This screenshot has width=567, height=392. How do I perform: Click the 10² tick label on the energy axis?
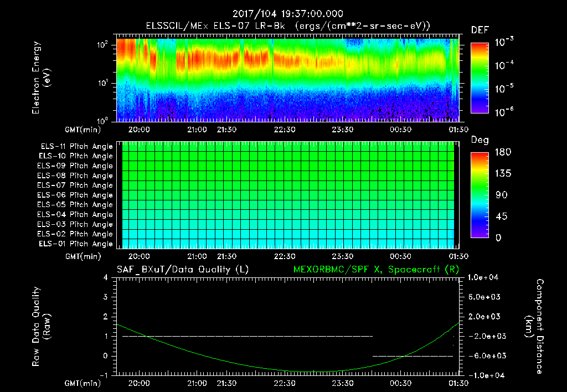(102, 44)
